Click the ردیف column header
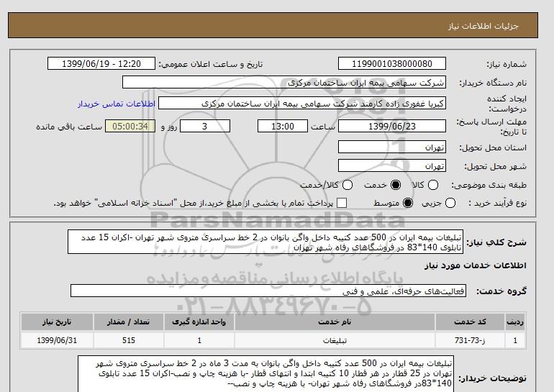 pyautogui.click(x=515, y=322)
